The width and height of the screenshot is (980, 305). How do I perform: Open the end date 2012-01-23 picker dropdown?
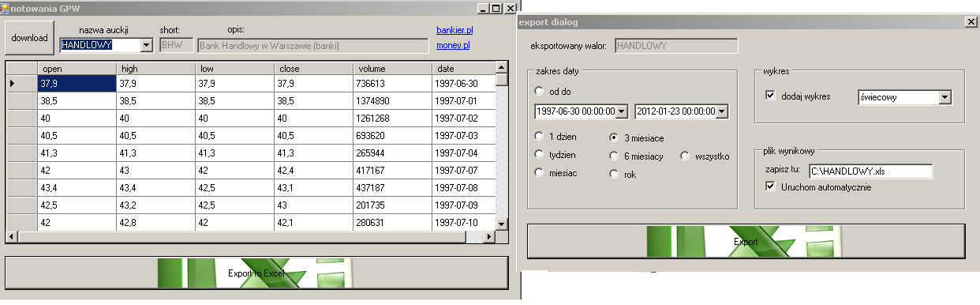tap(721, 111)
